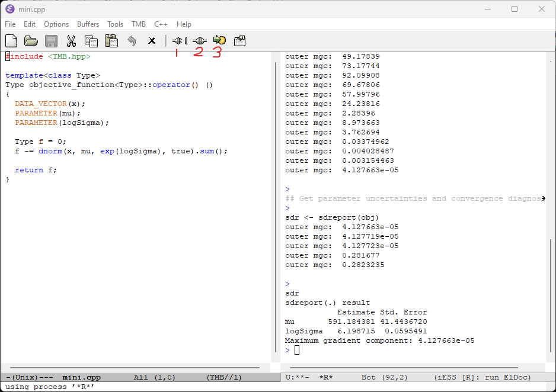Click the mini.cpp buffer name in mode line
Screen dimensions: 556x392
(82, 377)
